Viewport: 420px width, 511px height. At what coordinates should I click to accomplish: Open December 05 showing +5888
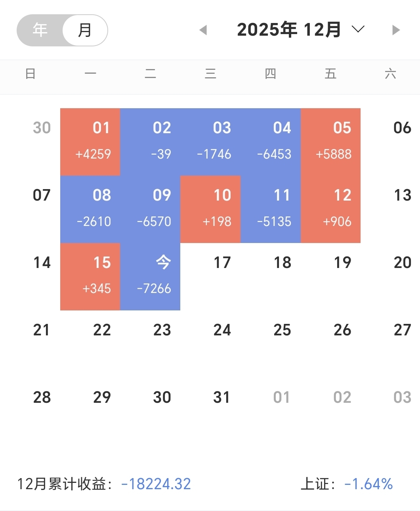click(x=331, y=142)
